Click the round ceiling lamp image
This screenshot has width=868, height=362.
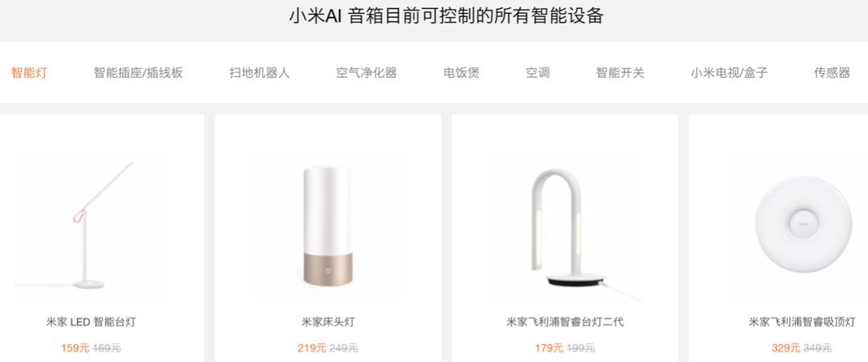[x=803, y=225]
